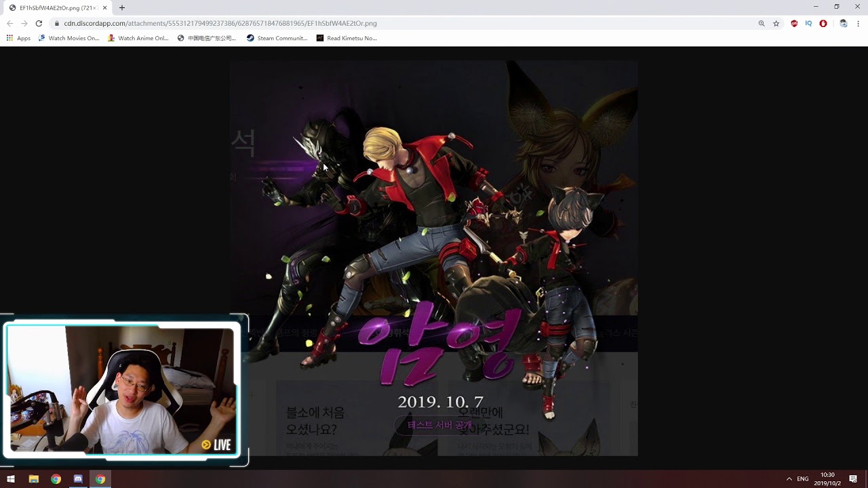
Task: Open the Steam Communit... bookmark
Action: (277, 38)
